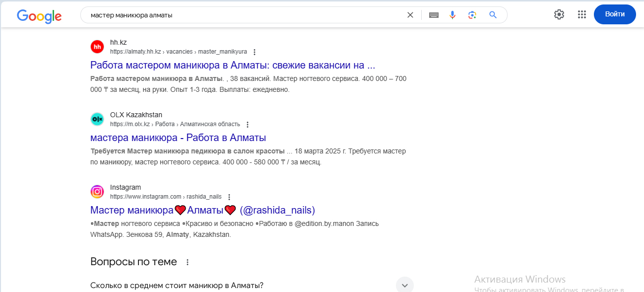Expand the average manicure price question
The width and height of the screenshot is (644, 292).
click(252, 285)
